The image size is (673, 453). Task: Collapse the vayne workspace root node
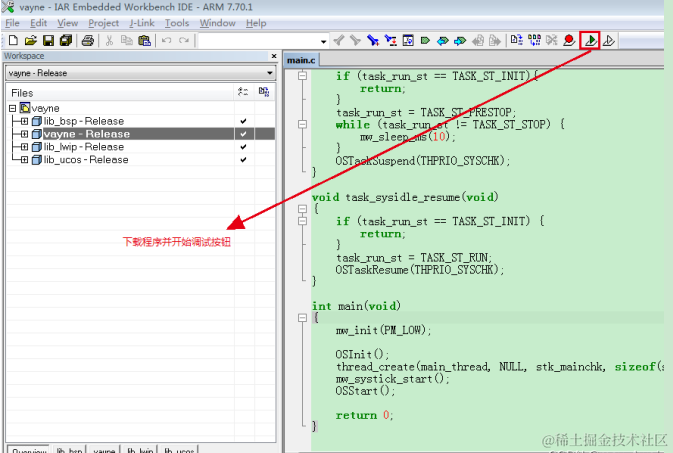click(x=12, y=108)
